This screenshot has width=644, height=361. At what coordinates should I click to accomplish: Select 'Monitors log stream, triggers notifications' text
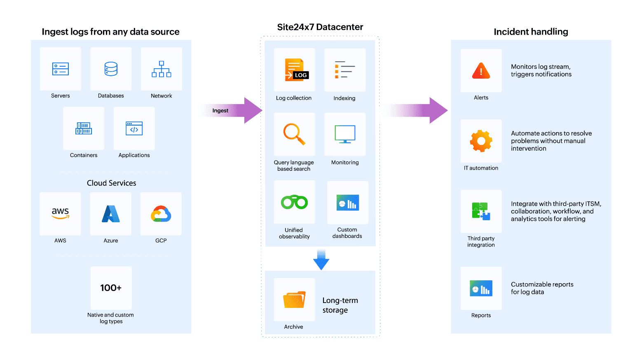click(x=541, y=70)
